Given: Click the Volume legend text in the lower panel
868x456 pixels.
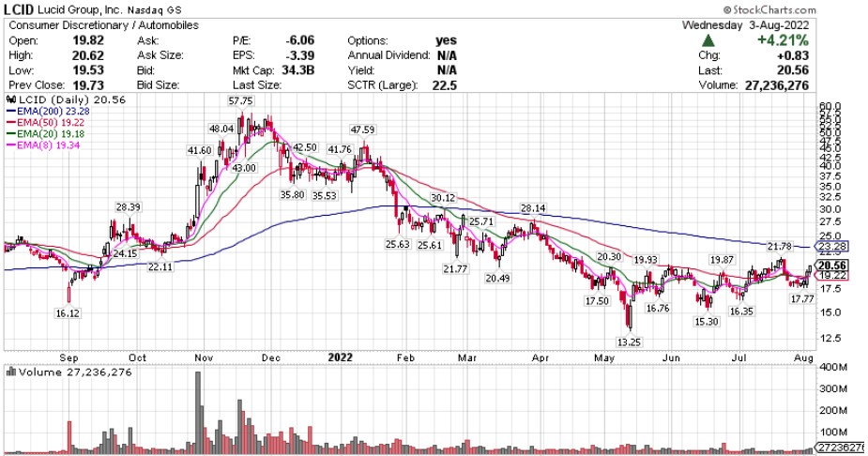Looking at the screenshot, I should [75, 372].
